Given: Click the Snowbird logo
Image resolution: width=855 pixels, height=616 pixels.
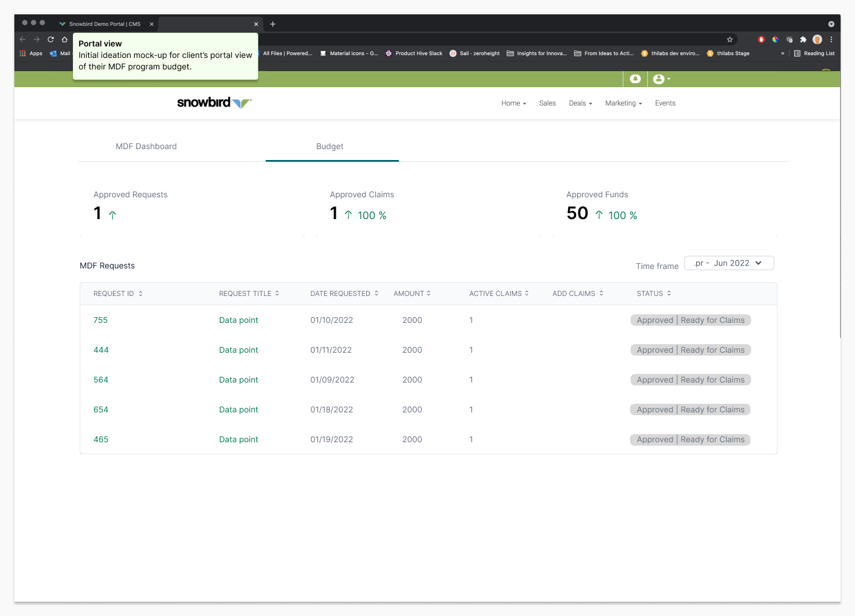Looking at the screenshot, I should [214, 103].
